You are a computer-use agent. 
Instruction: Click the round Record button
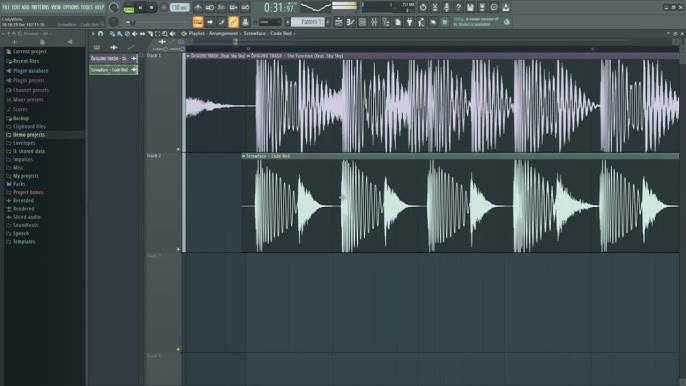coord(164,7)
